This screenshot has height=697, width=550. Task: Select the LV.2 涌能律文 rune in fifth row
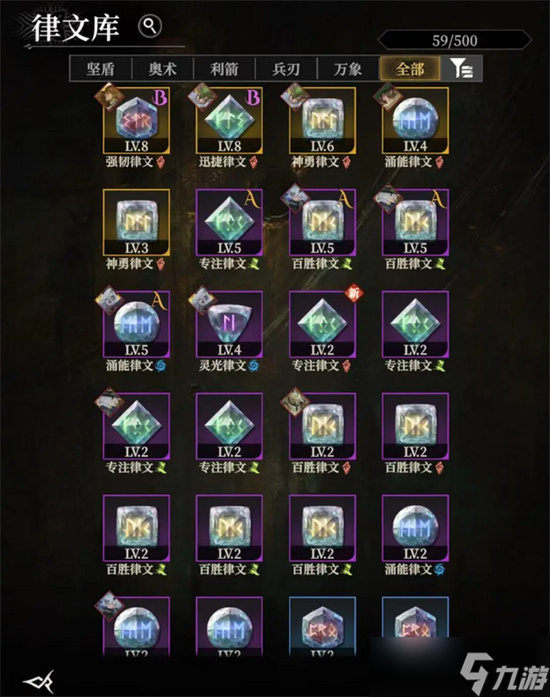click(415, 528)
